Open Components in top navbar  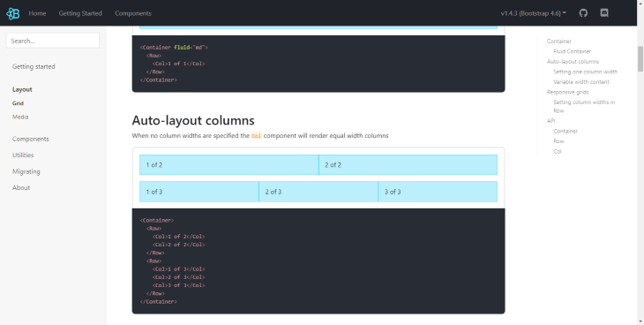133,13
